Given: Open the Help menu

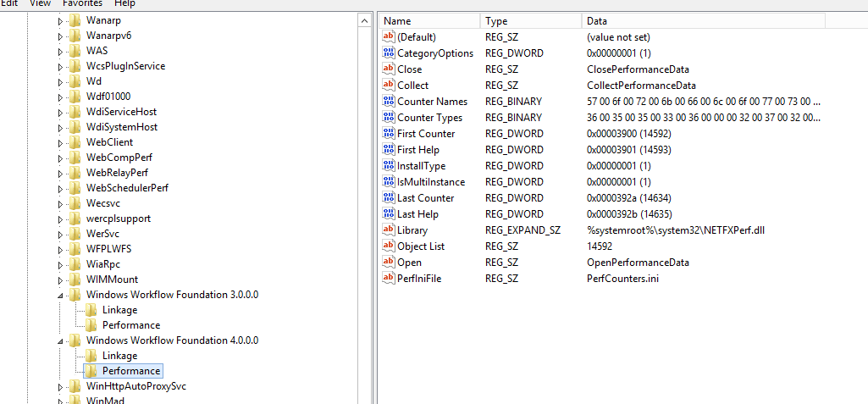Looking at the screenshot, I should pyautogui.click(x=125, y=3).
